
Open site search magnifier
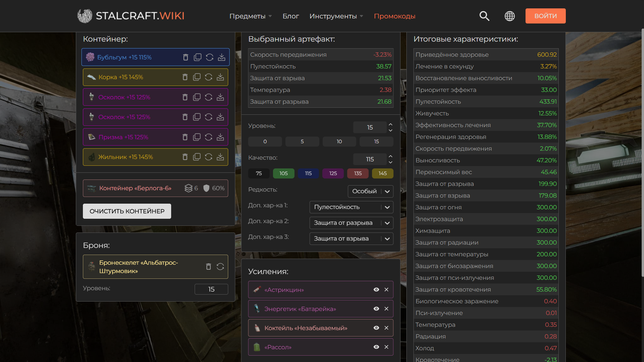484,16
